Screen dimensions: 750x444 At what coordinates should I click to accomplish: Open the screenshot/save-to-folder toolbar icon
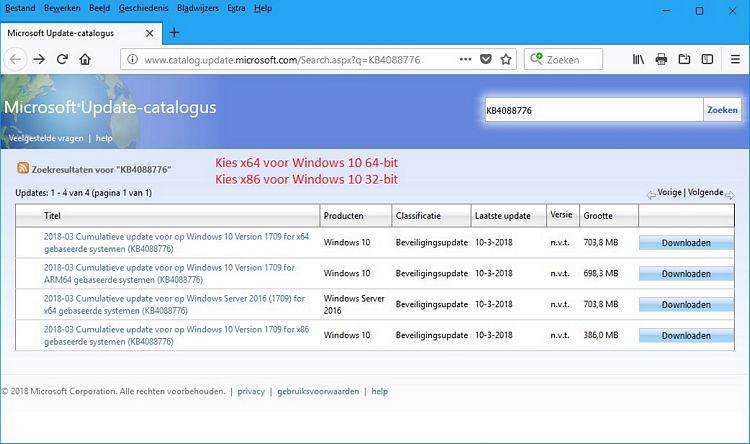tap(684, 59)
